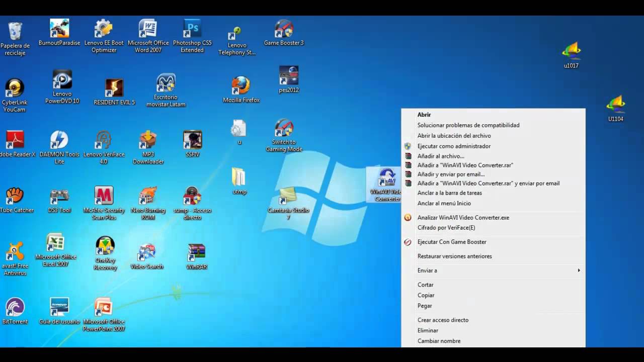Select Photoshop CS5 Extended icon

click(x=192, y=36)
